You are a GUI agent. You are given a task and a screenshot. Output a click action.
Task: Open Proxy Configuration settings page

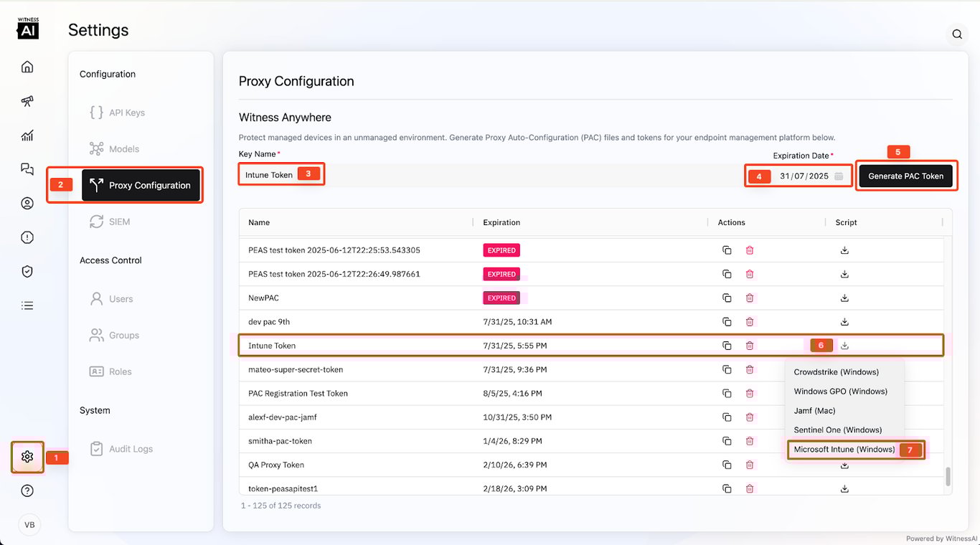(141, 185)
